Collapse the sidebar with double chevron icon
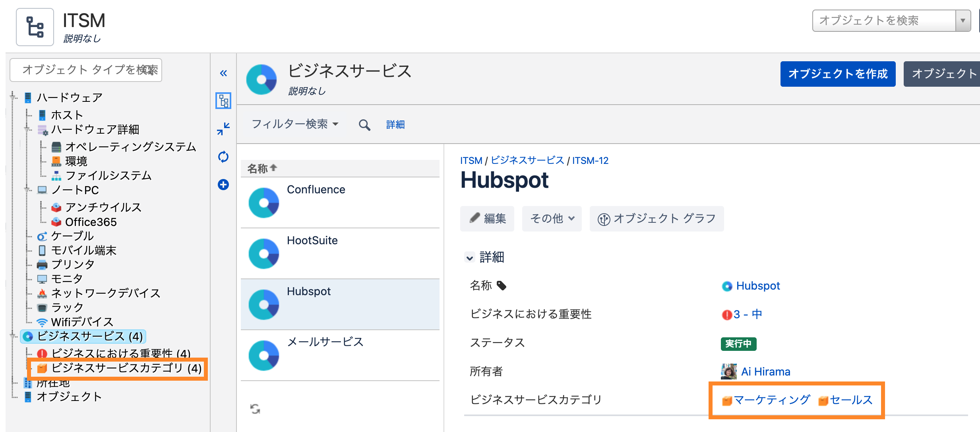This screenshot has width=980, height=432. point(223,73)
